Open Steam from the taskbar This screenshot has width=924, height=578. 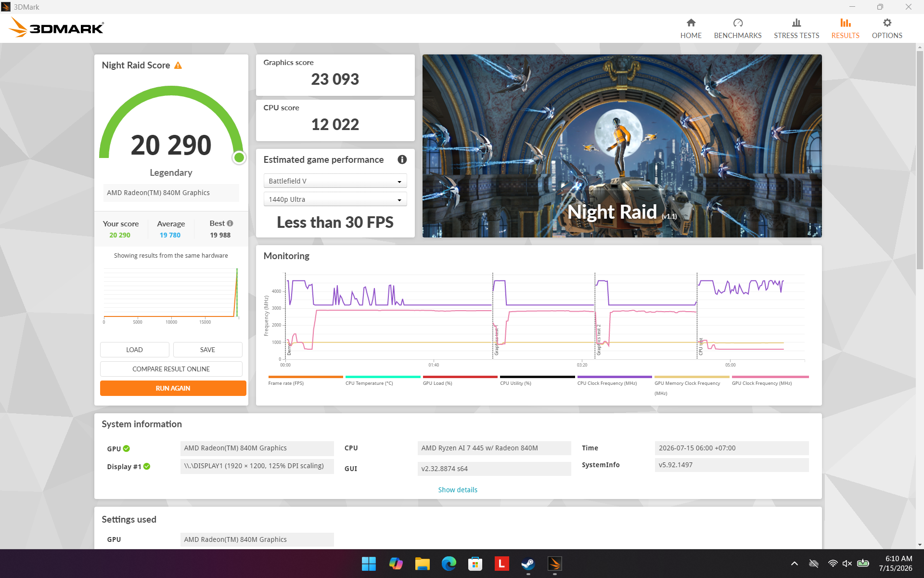click(528, 564)
